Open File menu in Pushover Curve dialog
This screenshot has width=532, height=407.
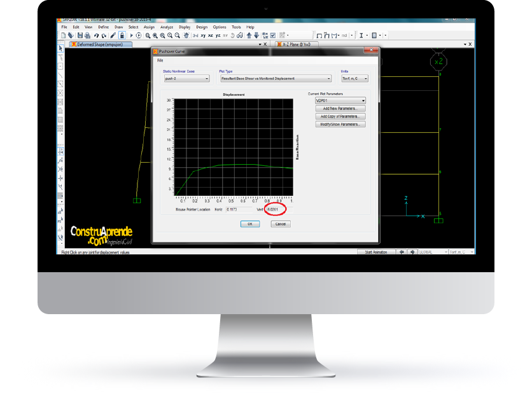[x=160, y=60]
